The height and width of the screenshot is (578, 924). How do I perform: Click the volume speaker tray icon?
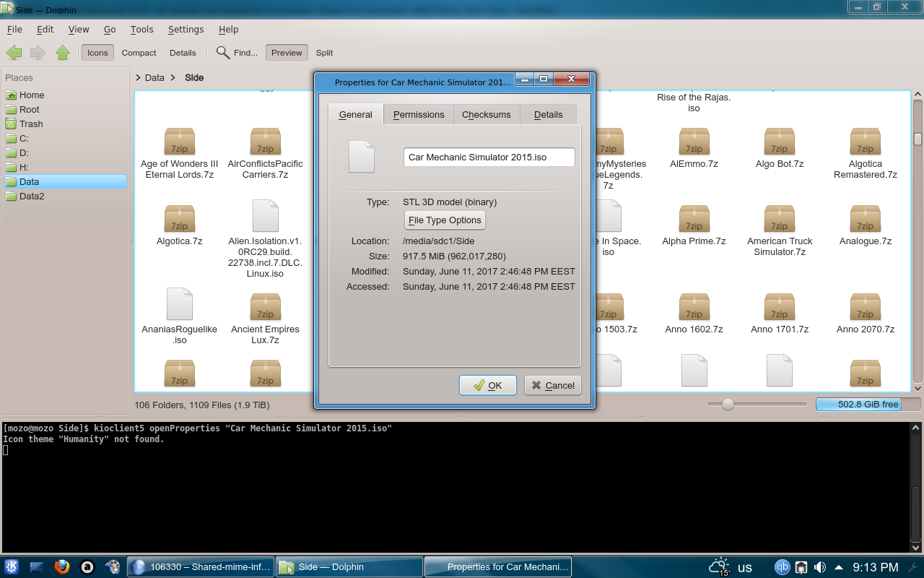tap(820, 567)
